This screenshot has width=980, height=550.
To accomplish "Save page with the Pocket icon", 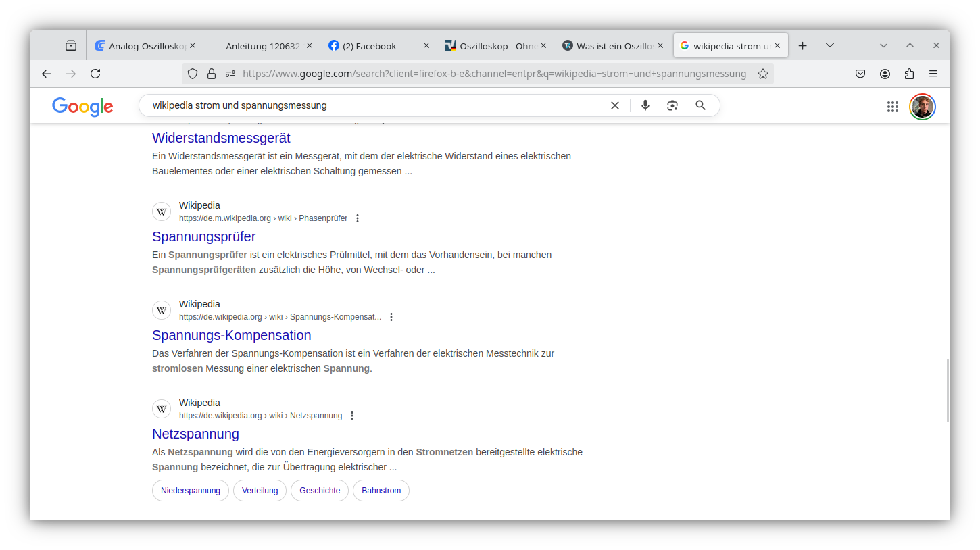I will point(860,74).
